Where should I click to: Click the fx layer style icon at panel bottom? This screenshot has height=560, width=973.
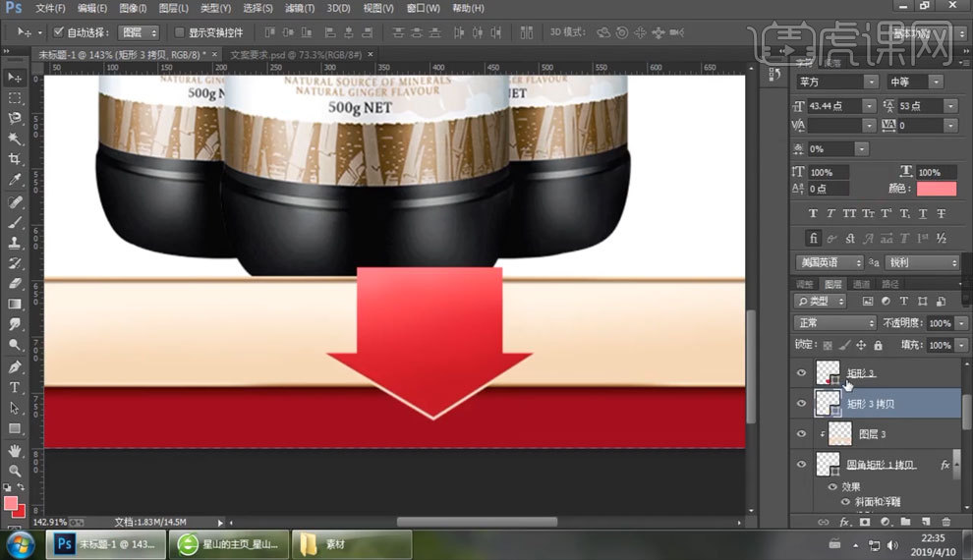pos(844,522)
